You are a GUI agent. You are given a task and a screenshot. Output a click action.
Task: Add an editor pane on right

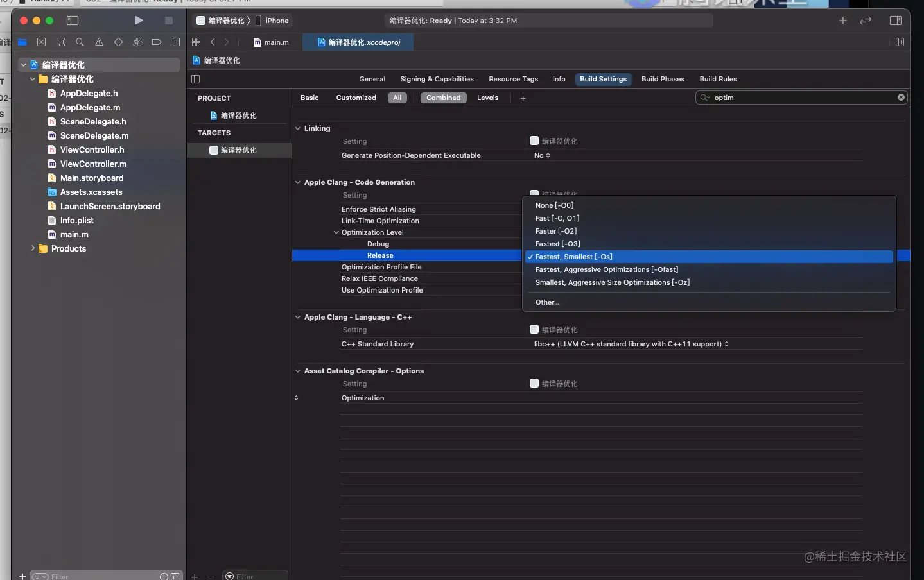[x=900, y=42]
